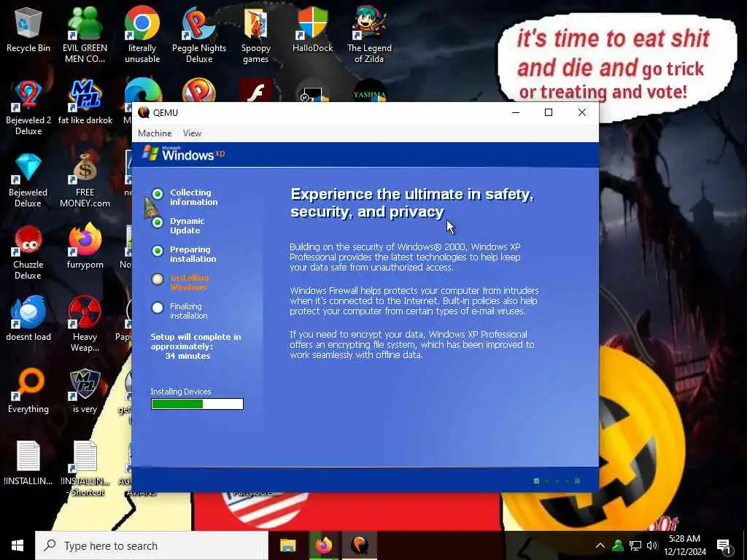Click the Installing Windows step indicator

click(158, 279)
